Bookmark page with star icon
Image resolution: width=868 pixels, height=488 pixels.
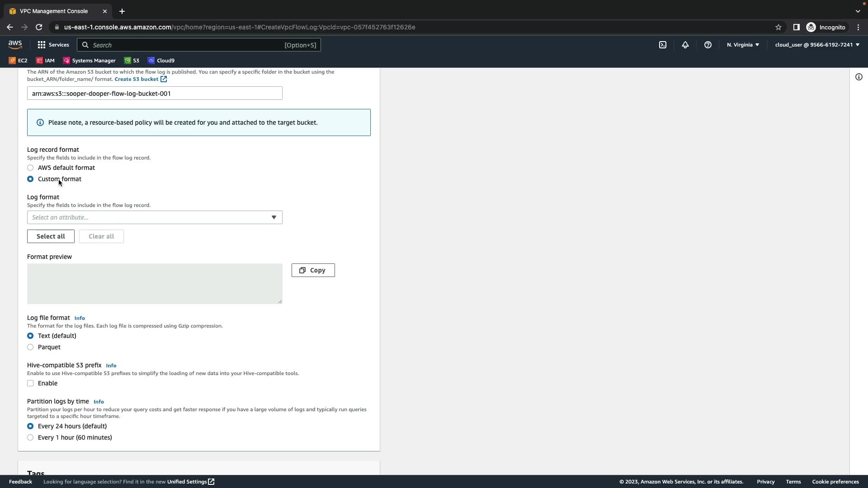(778, 27)
